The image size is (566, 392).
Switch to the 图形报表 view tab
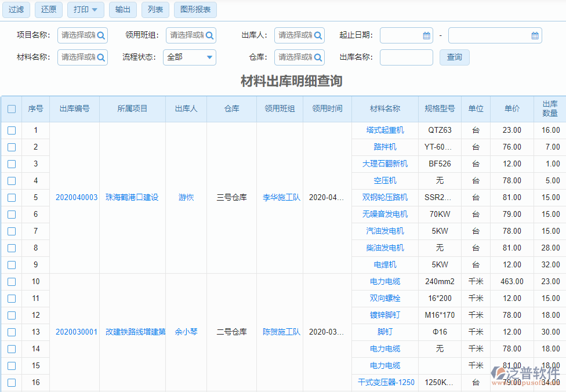(x=195, y=10)
